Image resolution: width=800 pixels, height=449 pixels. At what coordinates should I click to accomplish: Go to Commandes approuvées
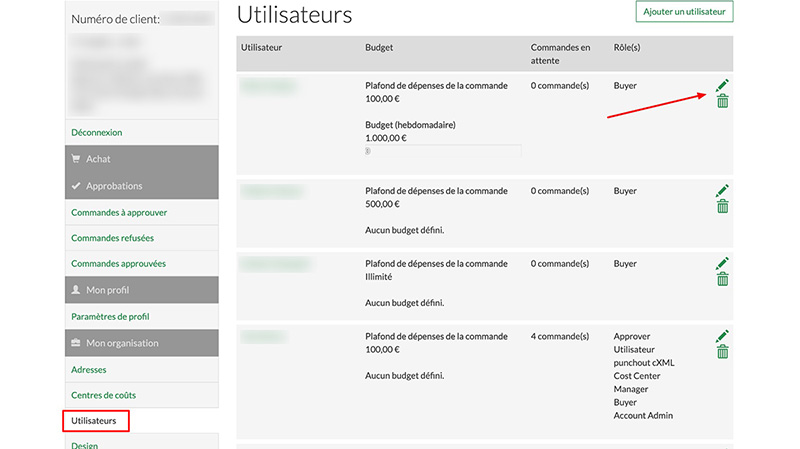pyautogui.click(x=118, y=264)
